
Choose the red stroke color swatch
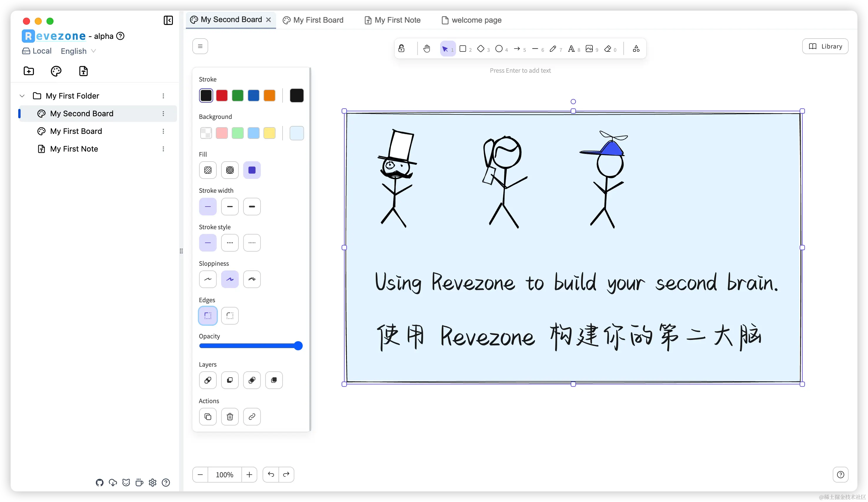click(x=222, y=95)
